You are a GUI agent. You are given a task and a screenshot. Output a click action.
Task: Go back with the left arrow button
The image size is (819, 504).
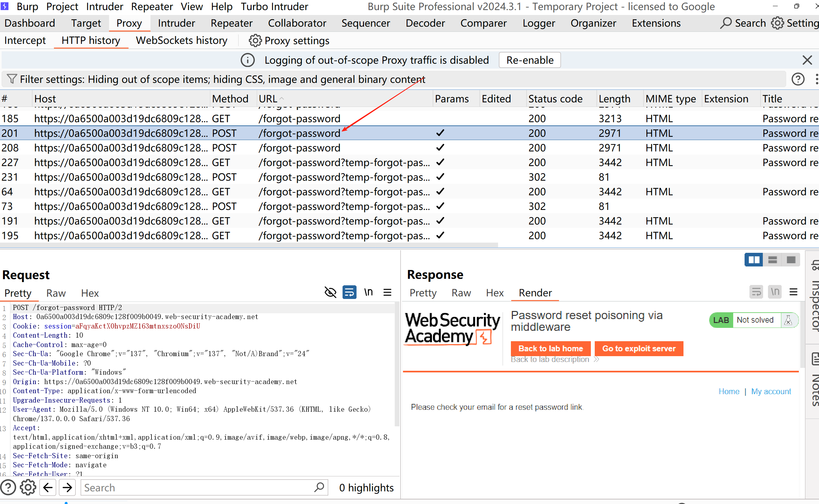(x=48, y=488)
